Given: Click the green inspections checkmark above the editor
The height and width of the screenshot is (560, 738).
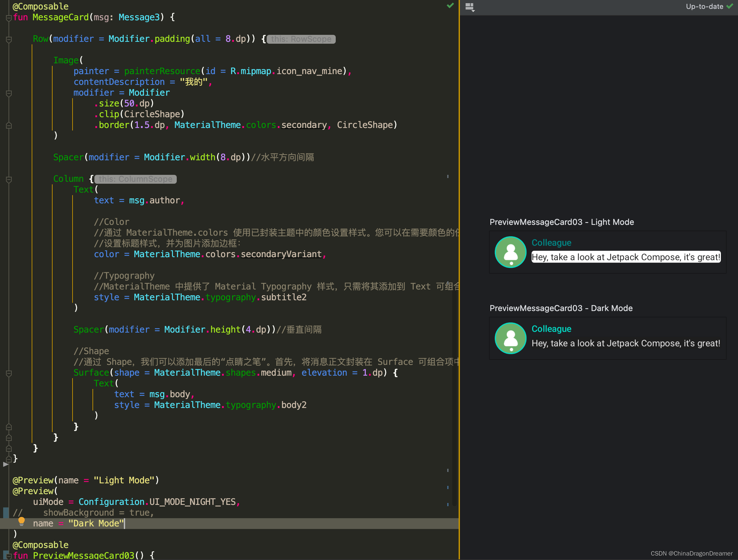Looking at the screenshot, I should click(450, 6).
